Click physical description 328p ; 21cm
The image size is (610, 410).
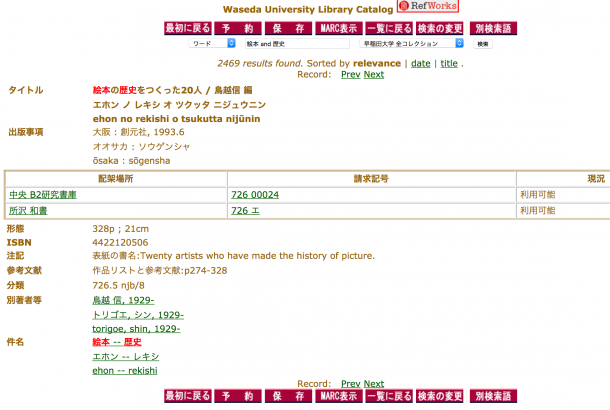coord(121,229)
